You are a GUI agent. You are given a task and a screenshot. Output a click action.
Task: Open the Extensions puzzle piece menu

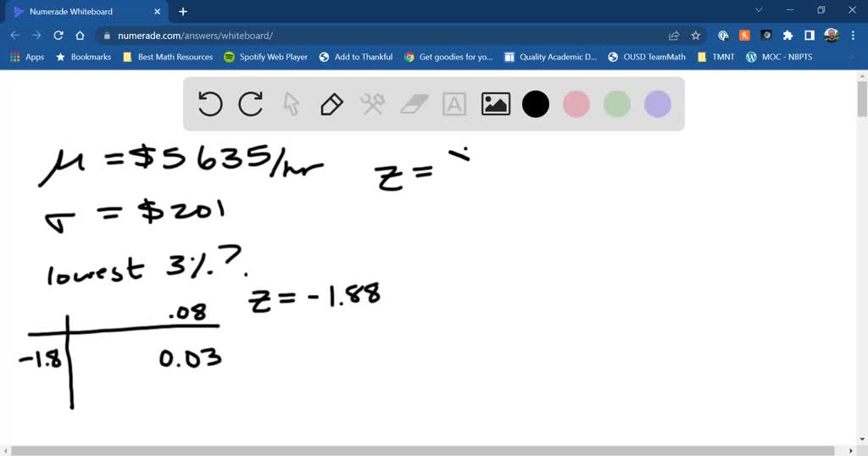(x=787, y=36)
